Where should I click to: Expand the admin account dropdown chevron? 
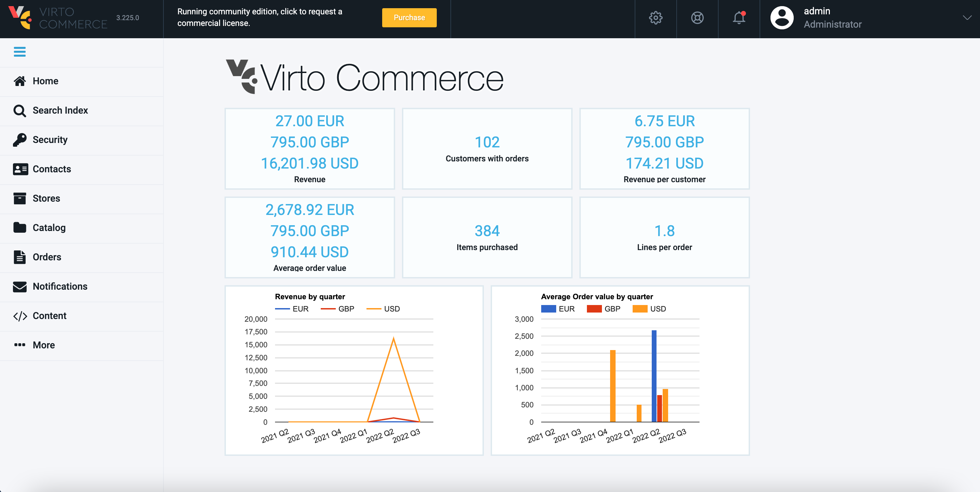(x=967, y=17)
